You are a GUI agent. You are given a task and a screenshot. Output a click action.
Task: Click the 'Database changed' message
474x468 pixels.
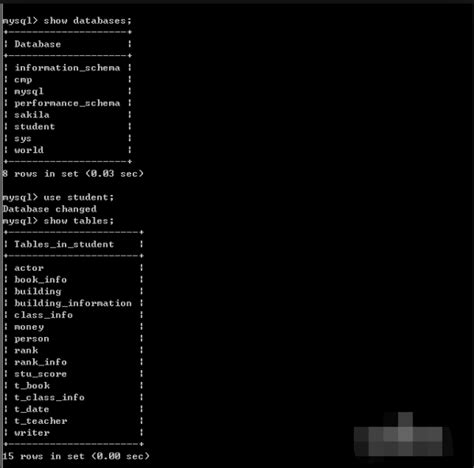[x=50, y=209]
